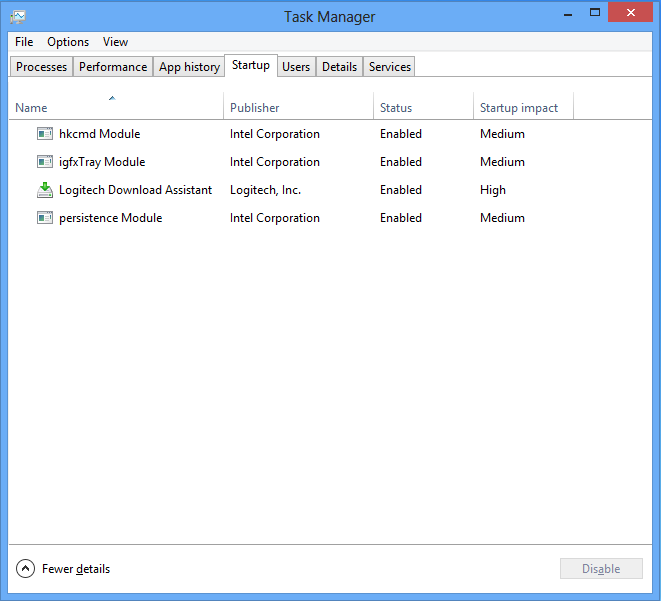Switch to the Performance tab
The height and width of the screenshot is (601, 661).
point(113,67)
